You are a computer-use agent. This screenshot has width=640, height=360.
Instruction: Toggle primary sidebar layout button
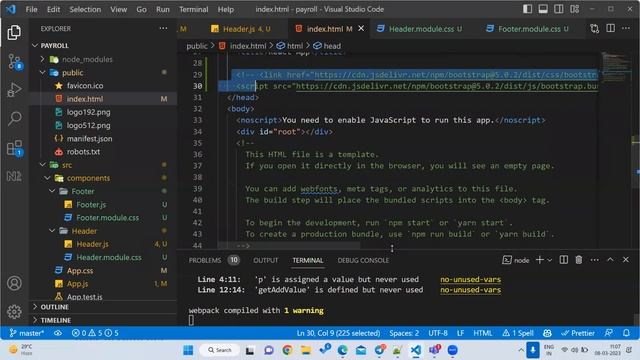click(527, 9)
